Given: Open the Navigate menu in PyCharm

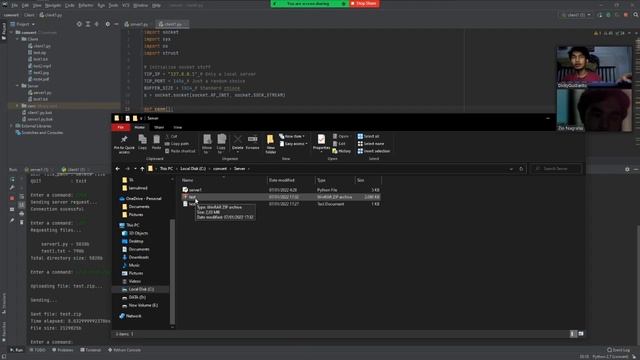Looking at the screenshot, I should click(x=53, y=5).
